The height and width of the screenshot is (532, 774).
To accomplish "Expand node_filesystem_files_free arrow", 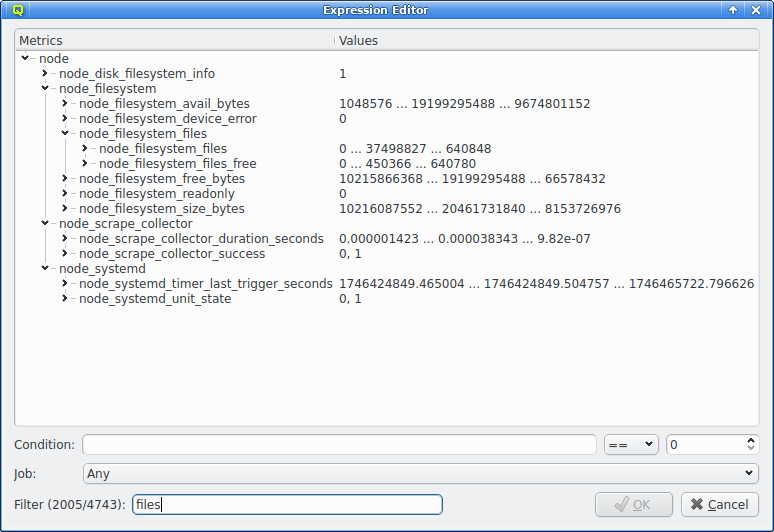I will pyautogui.click(x=85, y=163).
